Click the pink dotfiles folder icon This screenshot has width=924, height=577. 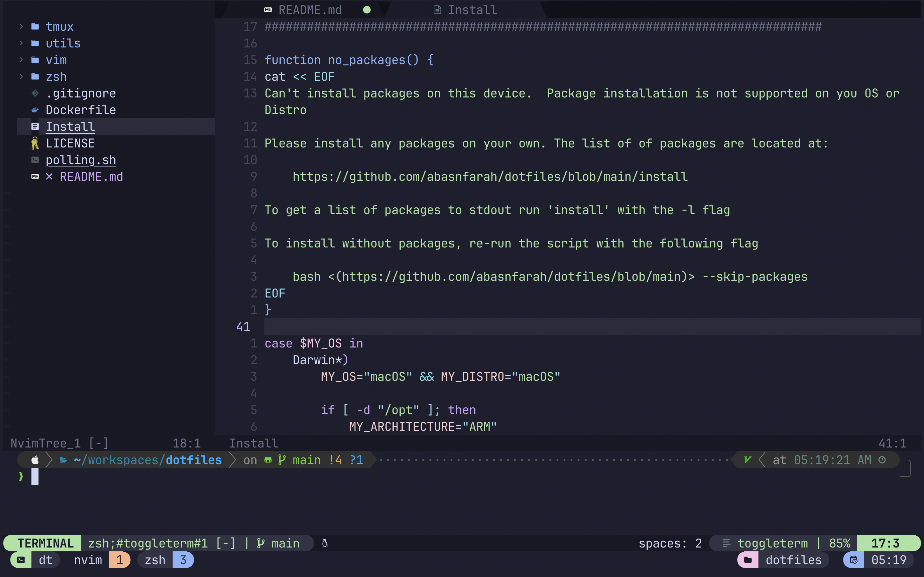748,560
